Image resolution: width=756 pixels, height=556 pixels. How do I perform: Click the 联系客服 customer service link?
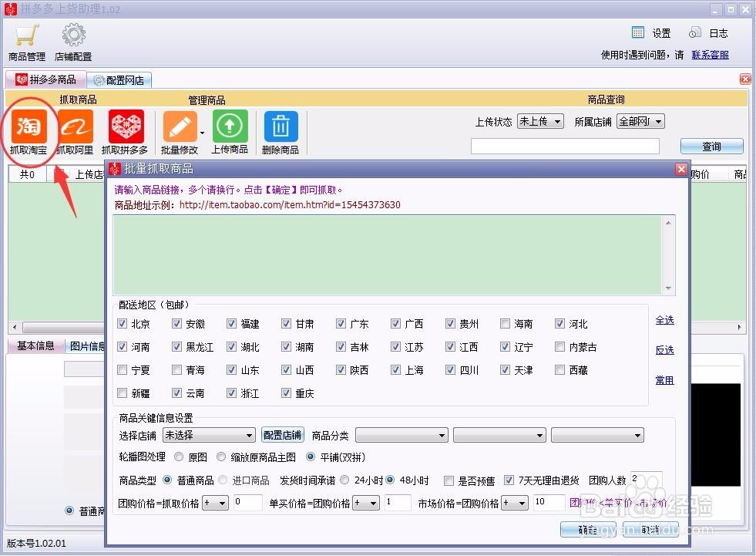pos(709,55)
